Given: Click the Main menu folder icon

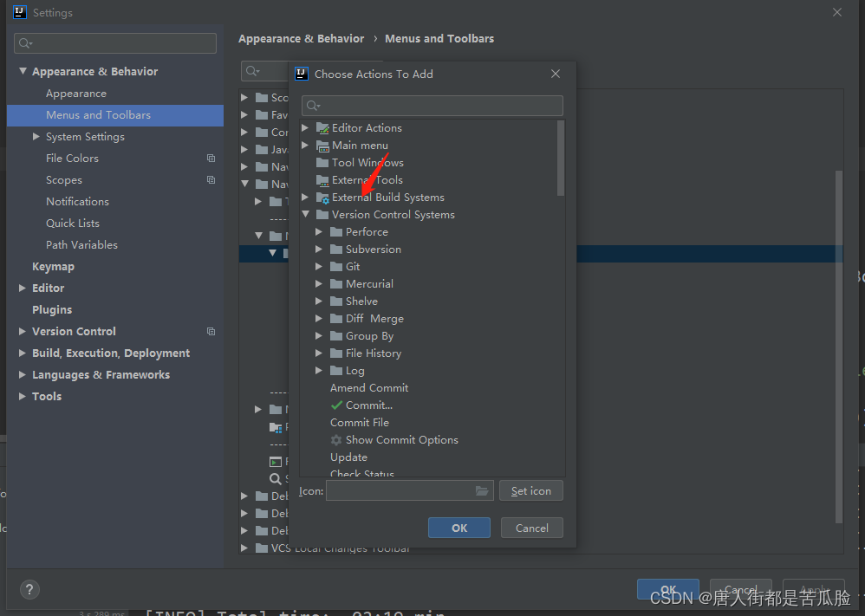Looking at the screenshot, I should (322, 146).
